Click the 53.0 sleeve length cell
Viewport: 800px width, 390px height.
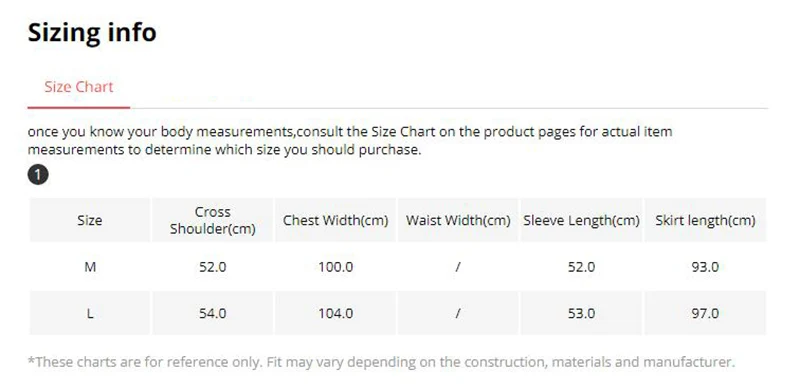click(582, 313)
